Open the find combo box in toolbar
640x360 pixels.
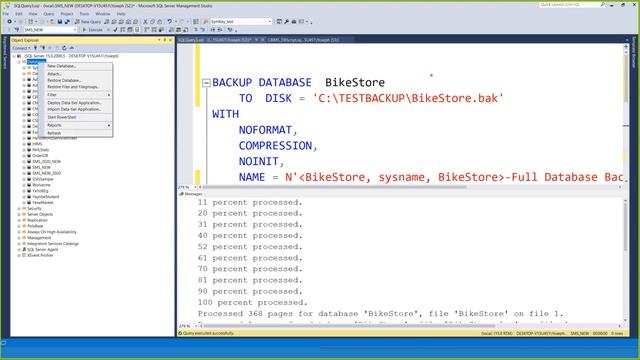click(x=241, y=22)
